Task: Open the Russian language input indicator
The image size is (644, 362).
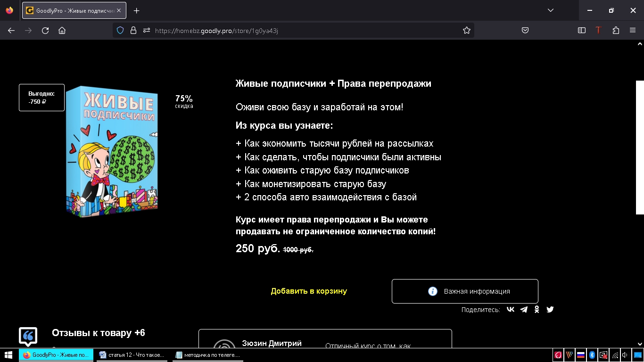Action: coord(581,355)
